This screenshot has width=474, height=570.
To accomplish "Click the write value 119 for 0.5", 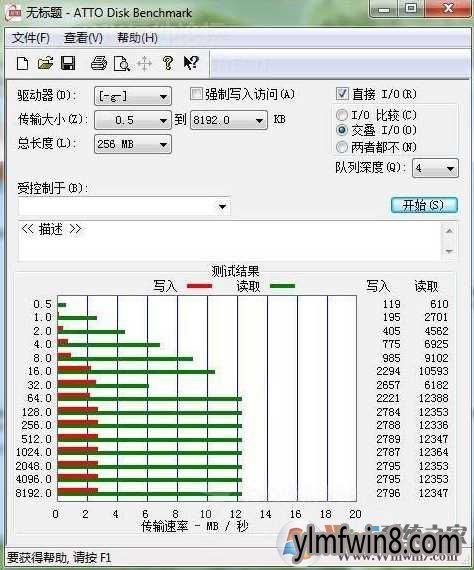I will pyautogui.click(x=391, y=304).
